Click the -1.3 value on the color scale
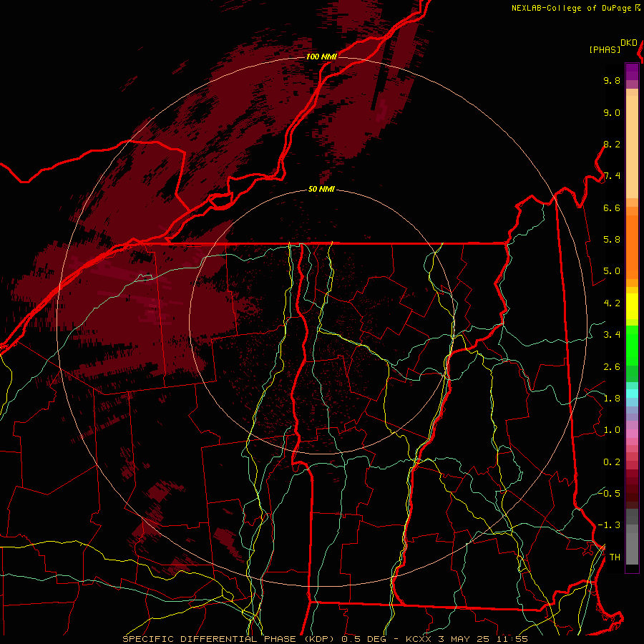This screenshot has height=644, width=644. point(610,525)
